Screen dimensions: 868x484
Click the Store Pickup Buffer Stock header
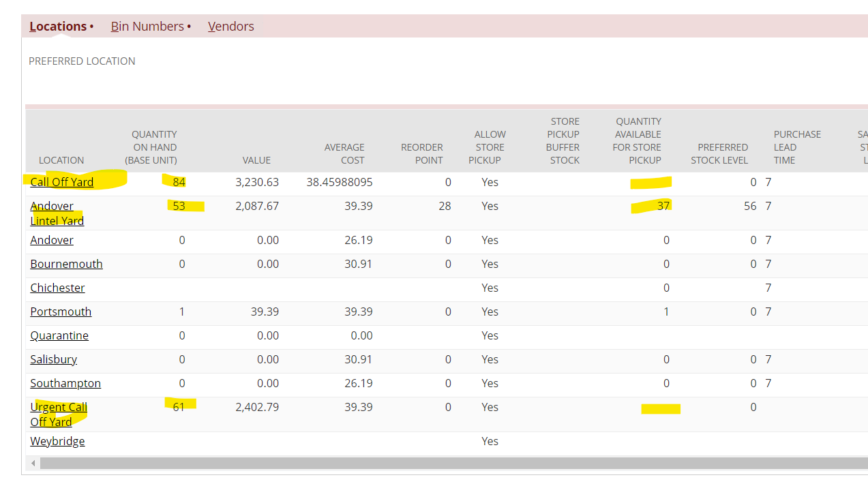563,140
